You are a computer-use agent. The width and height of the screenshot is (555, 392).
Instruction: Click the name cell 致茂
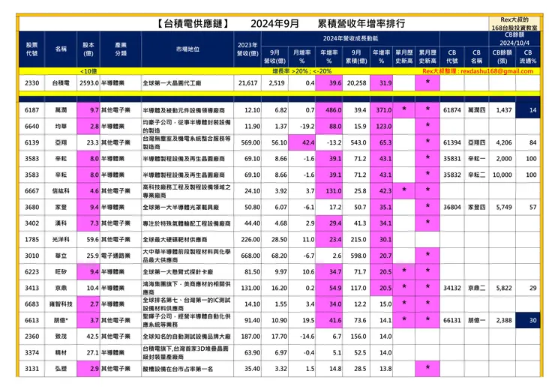click(61, 337)
